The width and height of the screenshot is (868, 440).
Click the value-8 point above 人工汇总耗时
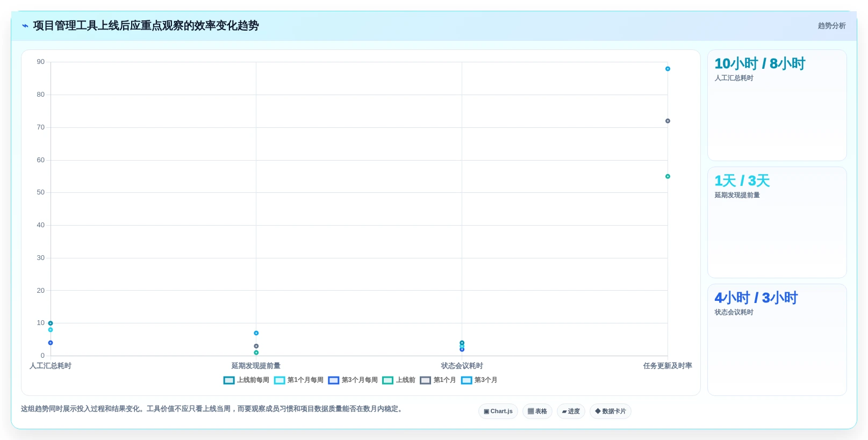pyautogui.click(x=51, y=330)
